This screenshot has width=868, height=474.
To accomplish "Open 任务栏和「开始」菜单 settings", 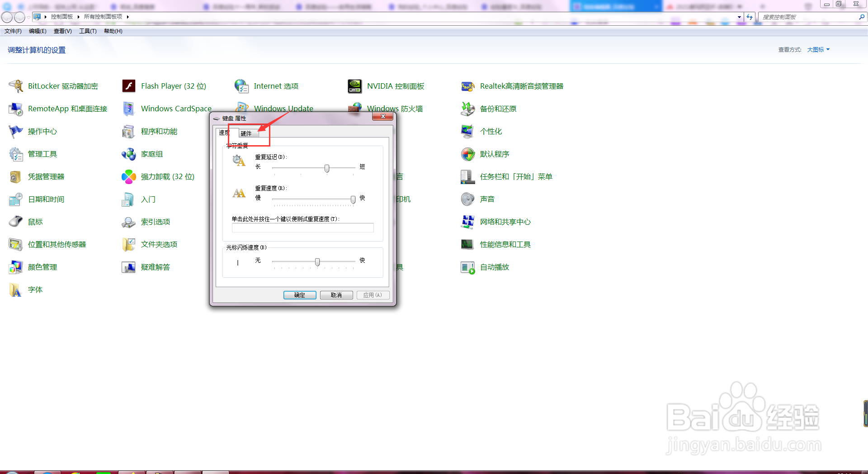I will click(516, 176).
